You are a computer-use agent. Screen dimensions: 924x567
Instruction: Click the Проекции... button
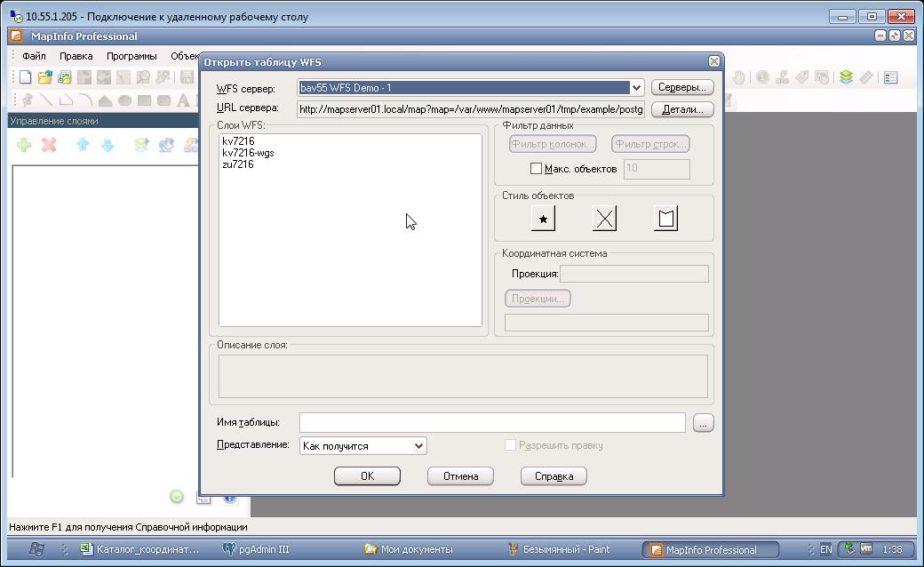click(x=538, y=299)
